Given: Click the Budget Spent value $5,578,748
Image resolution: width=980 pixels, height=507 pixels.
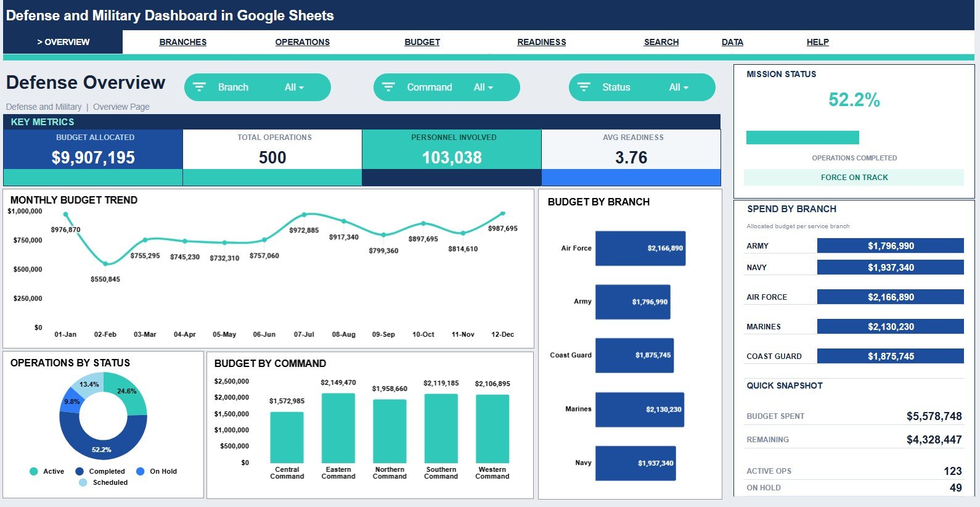Looking at the screenshot, I should pyautogui.click(x=934, y=416).
